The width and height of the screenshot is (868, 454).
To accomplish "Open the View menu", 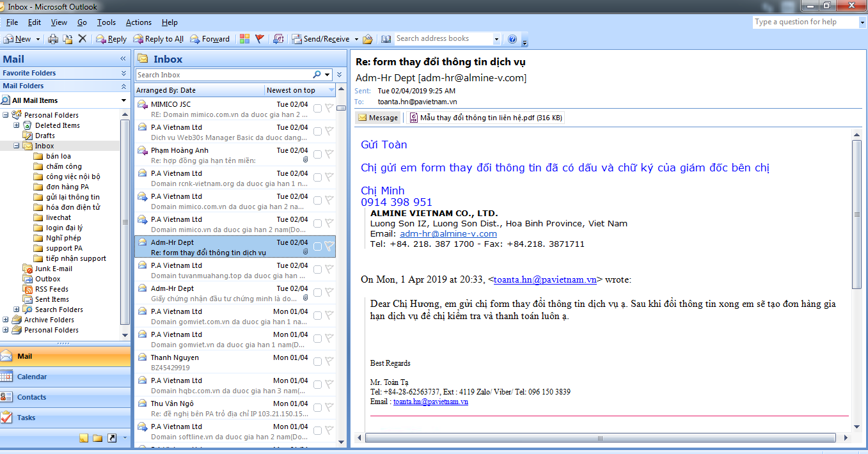I will tap(59, 22).
